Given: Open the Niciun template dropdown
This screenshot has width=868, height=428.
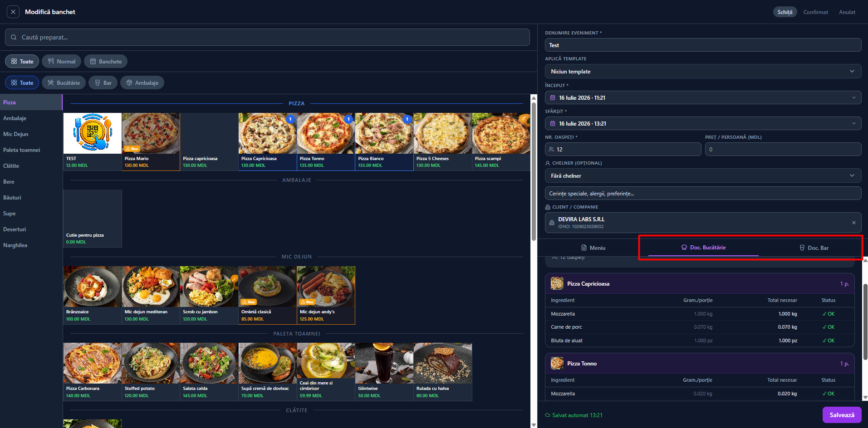Looking at the screenshot, I should pyautogui.click(x=703, y=71).
